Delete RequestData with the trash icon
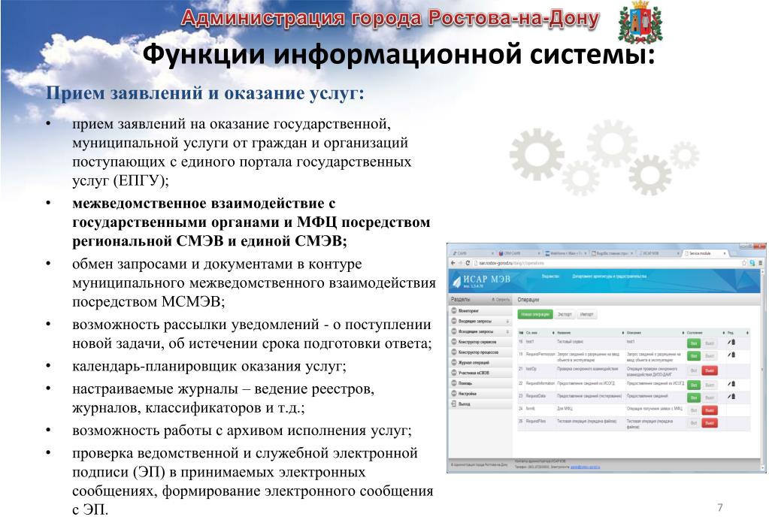Screen dimensions: 769x532 [734, 396]
